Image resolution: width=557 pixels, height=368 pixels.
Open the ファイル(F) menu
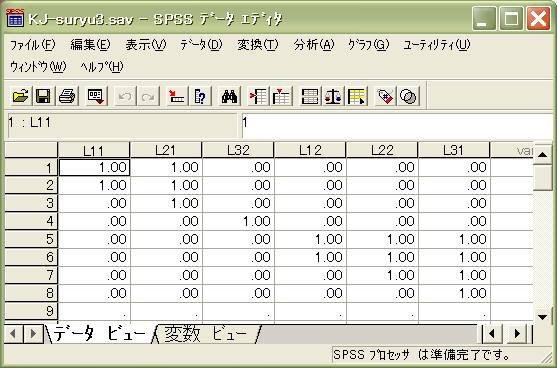point(33,45)
